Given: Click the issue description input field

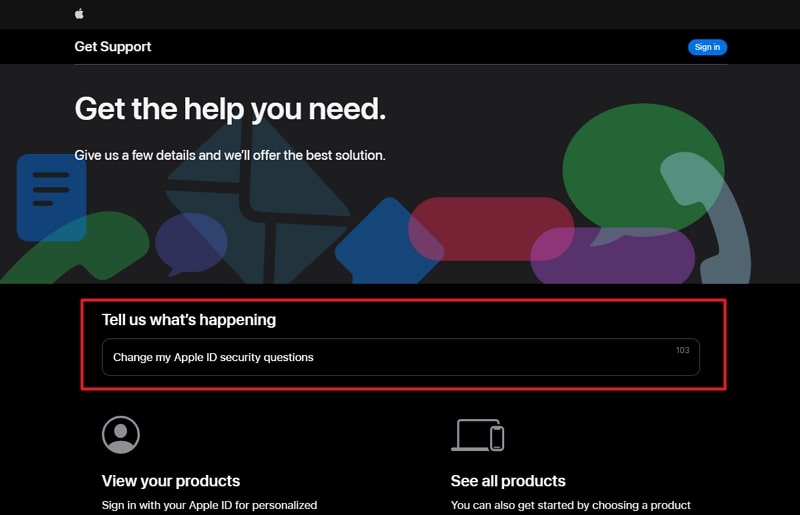Looking at the screenshot, I should click(x=401, y=357).
